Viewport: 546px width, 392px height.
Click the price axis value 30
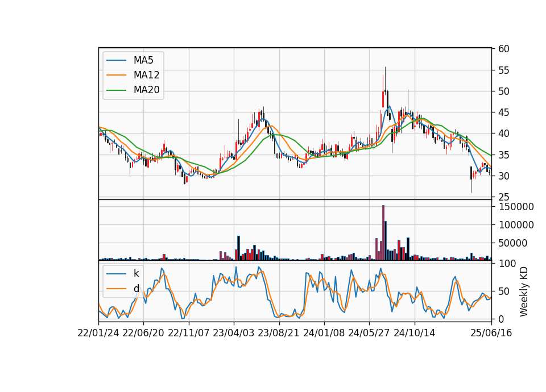pyautogui.click(x=503, y=176)
